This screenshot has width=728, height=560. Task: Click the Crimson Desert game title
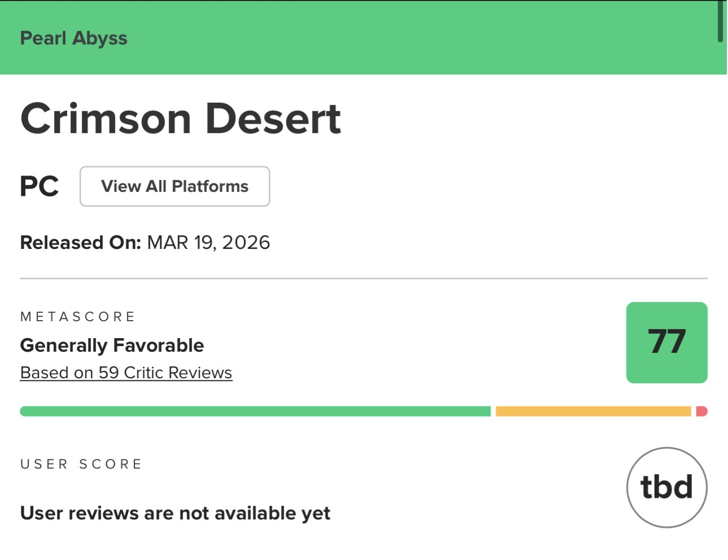(x=181, y=119)
